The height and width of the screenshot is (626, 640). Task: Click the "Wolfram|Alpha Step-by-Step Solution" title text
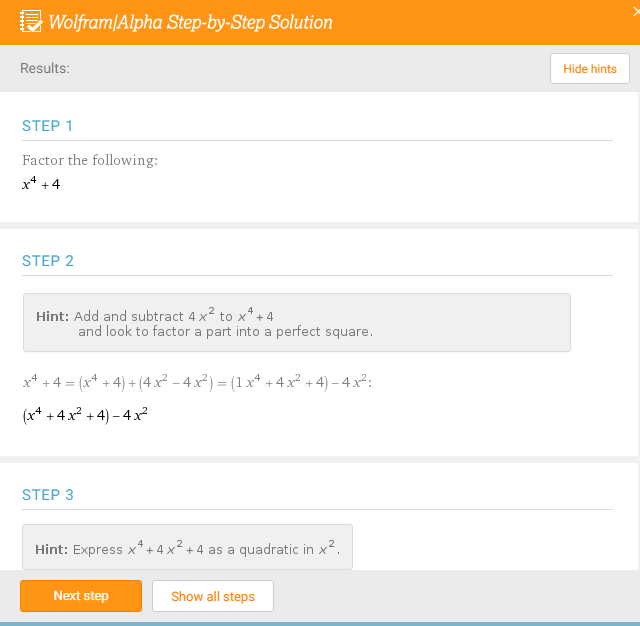click(191, 22)
